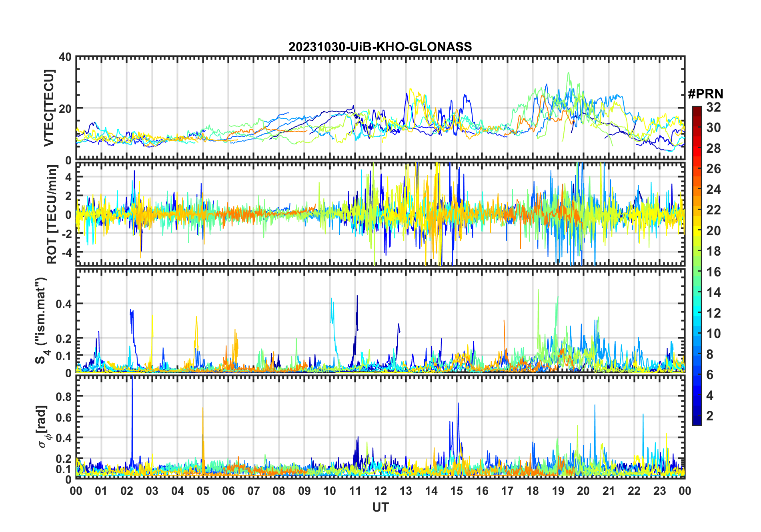Click colorbar tick label 26

point(713,169)
